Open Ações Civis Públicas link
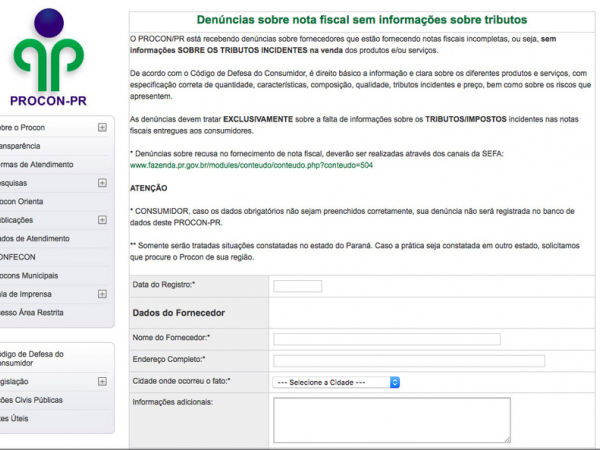Viewport: 600px width, 450px height. click(x=31, y=400)
